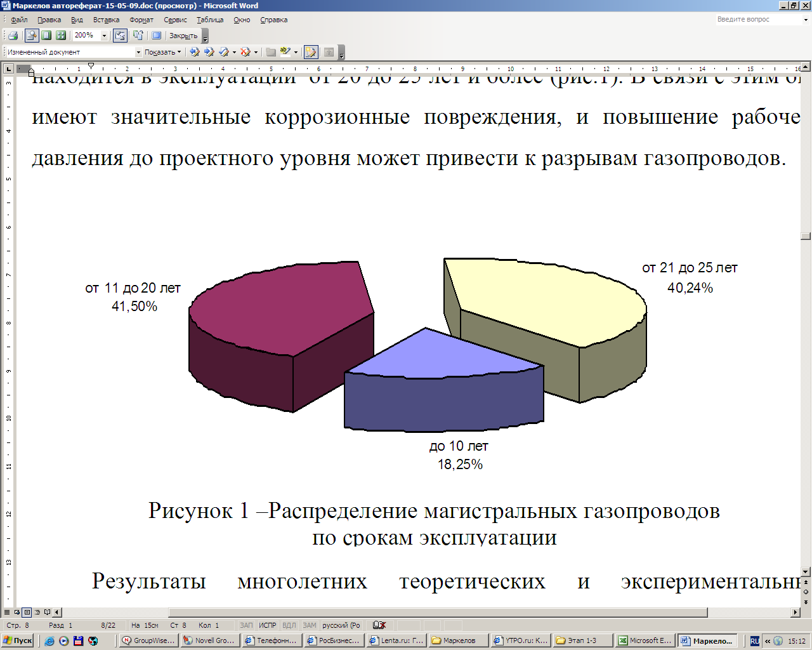Click horizontal scrollbar right arrow

click(796, 613)
